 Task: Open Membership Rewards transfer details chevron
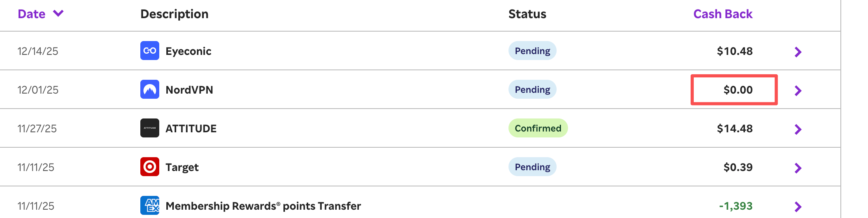pos(798,207)
